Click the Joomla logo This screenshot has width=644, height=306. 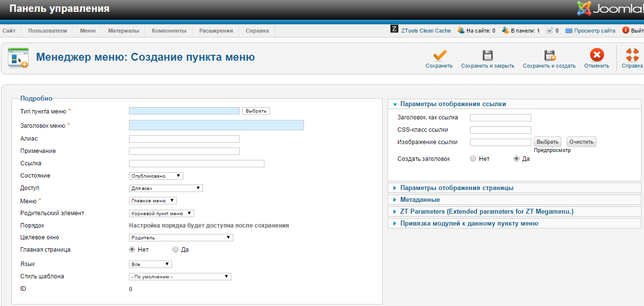(x=609, y=8)
